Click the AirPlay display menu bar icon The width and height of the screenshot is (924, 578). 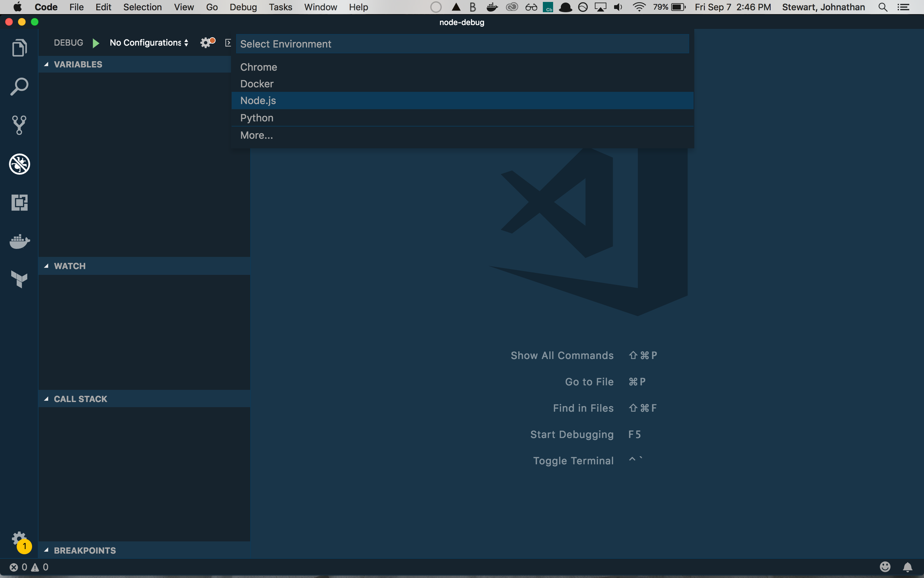pyautogui.click(x=601, y=7)
